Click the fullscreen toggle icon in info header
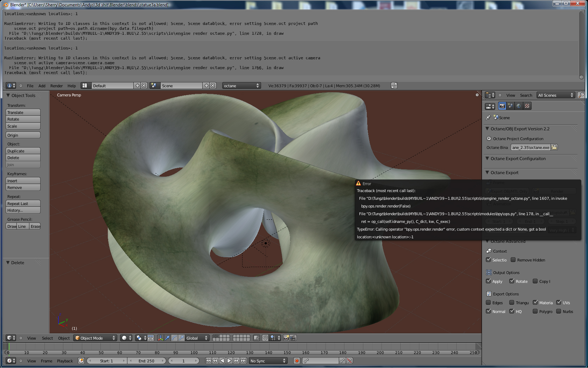The width and height of the screenshot is (588, 368). click(x=394, y=86)
